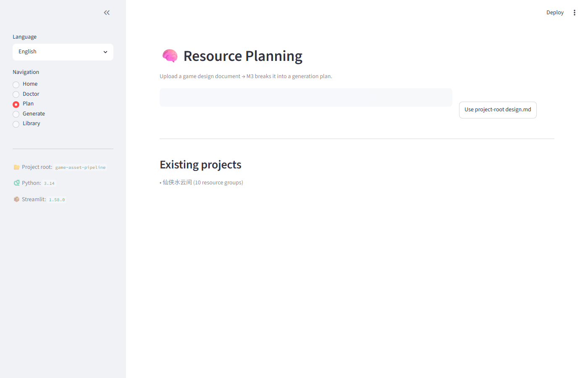The width and height of the screenshot is (588, 378).
Task: Click the folder icon next to Project root
Action: tap(16, 167)
